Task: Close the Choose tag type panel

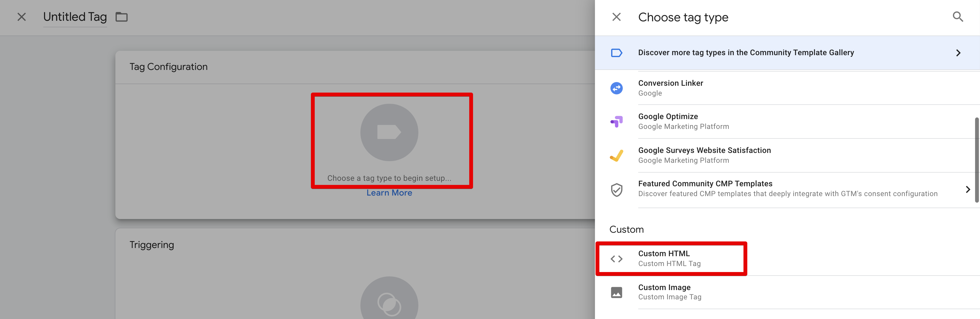Action: pos(616,17)
